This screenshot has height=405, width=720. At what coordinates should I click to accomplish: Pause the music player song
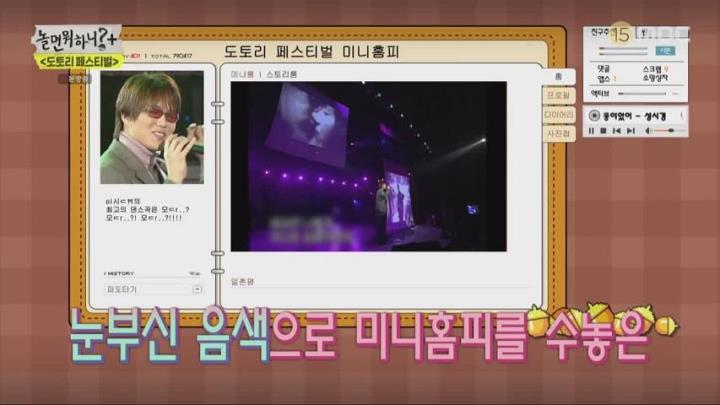click(591, 131)
